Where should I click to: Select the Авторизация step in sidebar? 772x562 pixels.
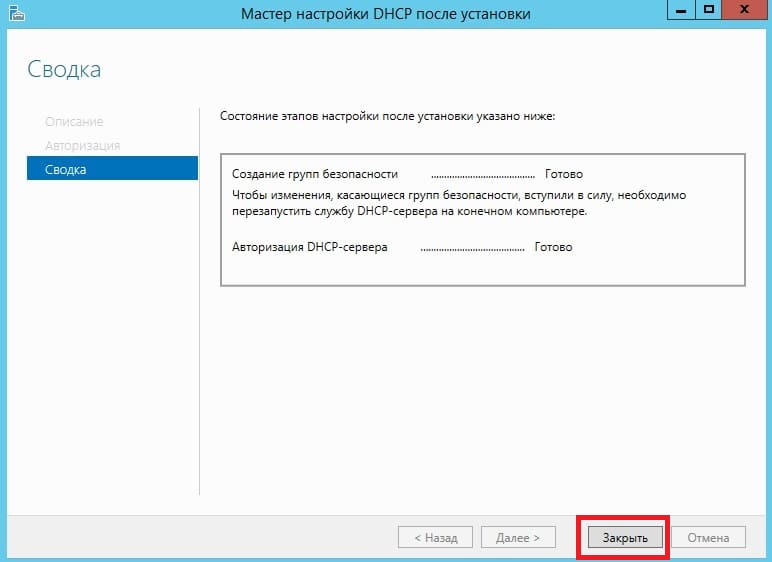pyautogui.click(x=82, y=146)
